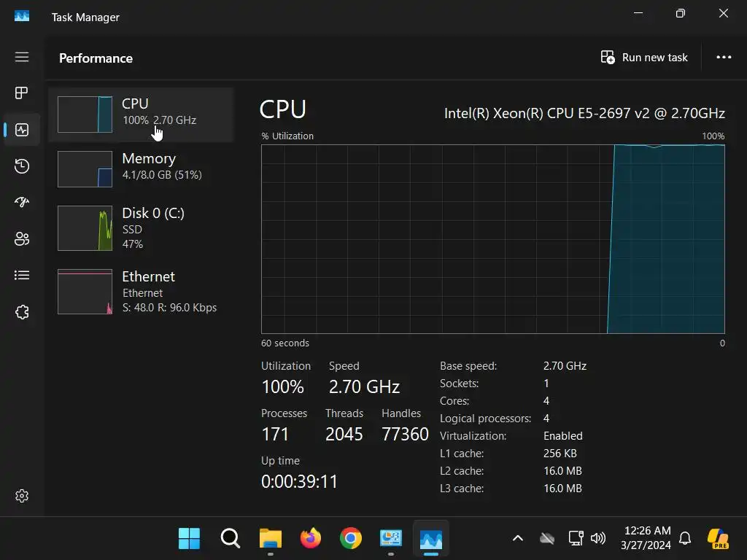This screenshot has width=747, height=560.
Task: Open the Services puzzle-piece icon
Action: (x=21, y=312)
